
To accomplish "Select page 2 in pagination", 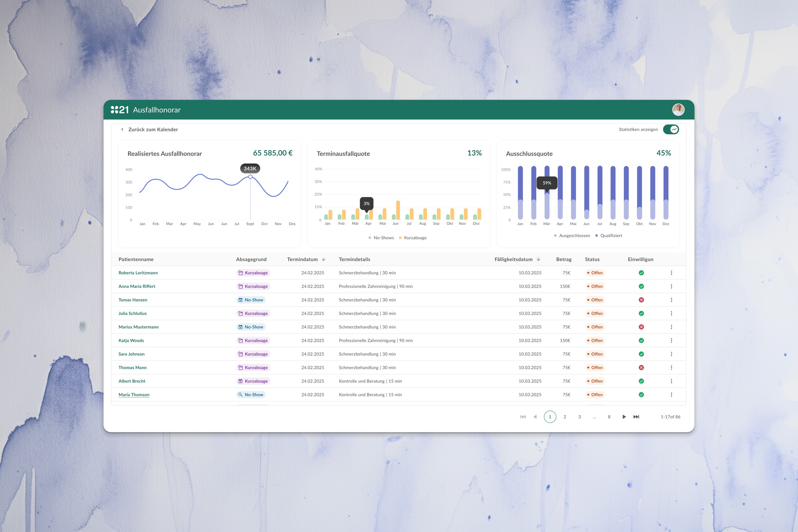I will click(x=565, y=417).
